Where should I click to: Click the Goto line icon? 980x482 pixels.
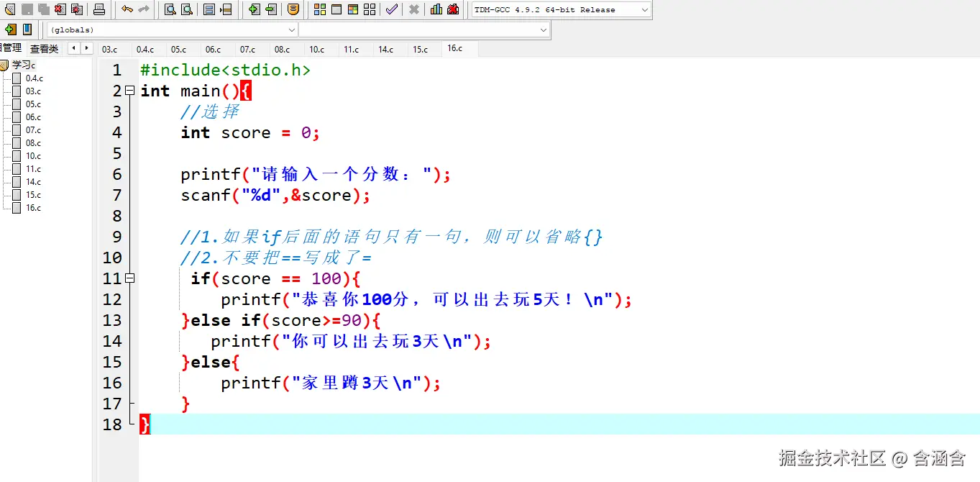226,9
